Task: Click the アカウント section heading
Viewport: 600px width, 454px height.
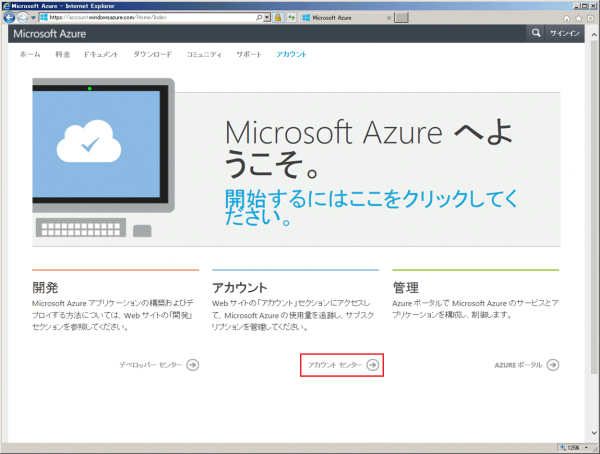Action: coord(240,287)
